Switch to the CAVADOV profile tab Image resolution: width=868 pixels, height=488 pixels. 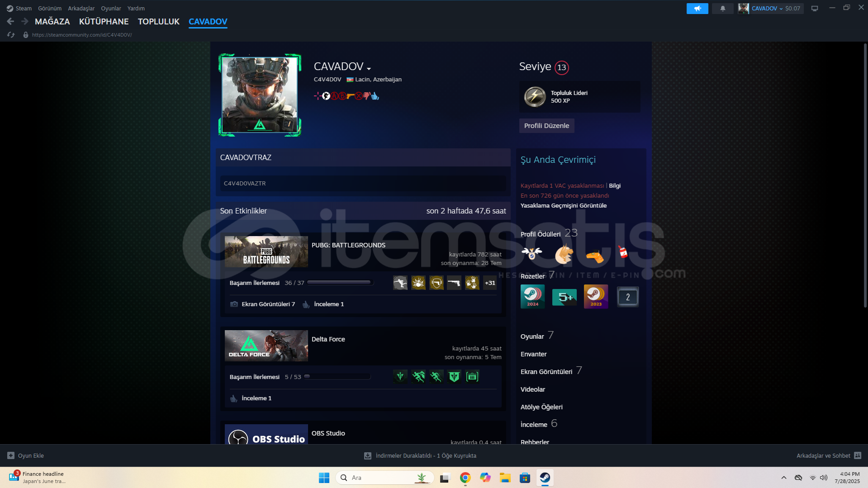click(208, 21)
